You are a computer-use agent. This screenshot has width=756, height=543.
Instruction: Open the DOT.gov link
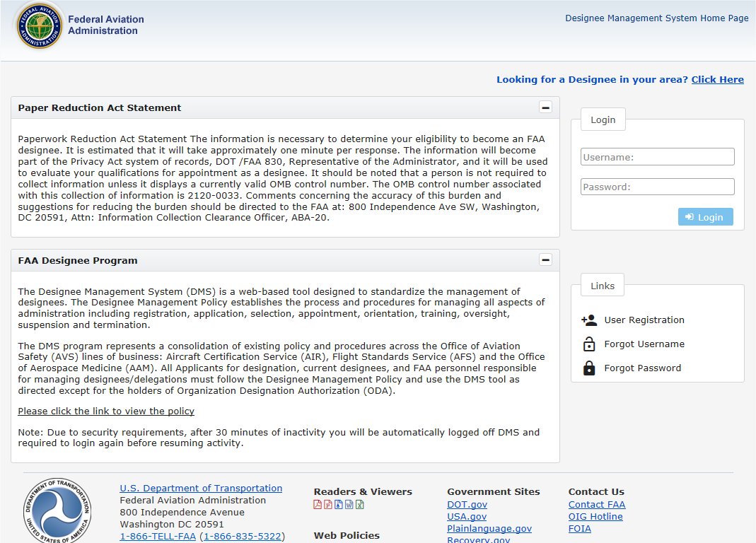coord(467,504)
